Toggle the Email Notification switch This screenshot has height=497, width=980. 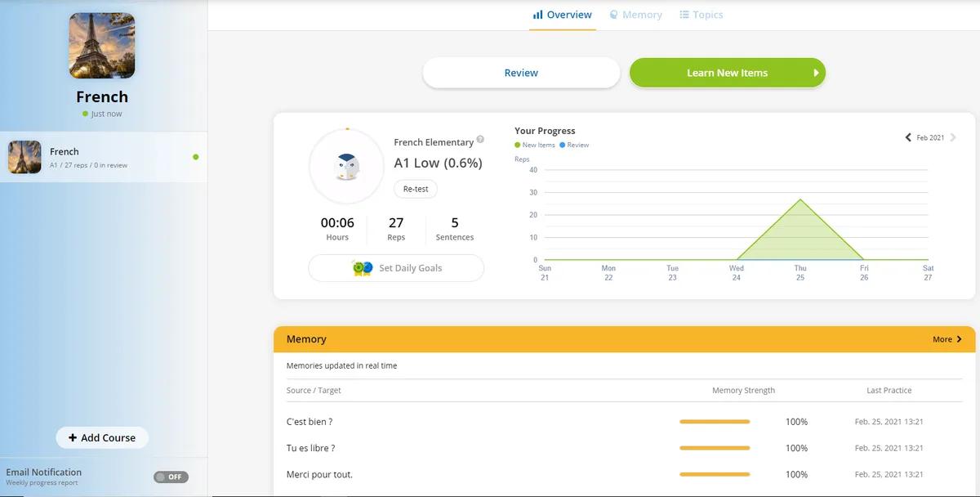171,477
